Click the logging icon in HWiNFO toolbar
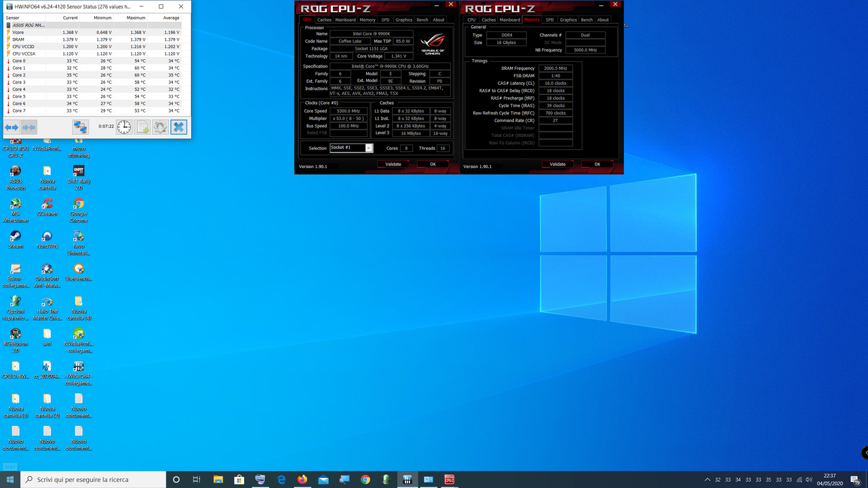This screenshot has height=488, width=868. [143, 127]
